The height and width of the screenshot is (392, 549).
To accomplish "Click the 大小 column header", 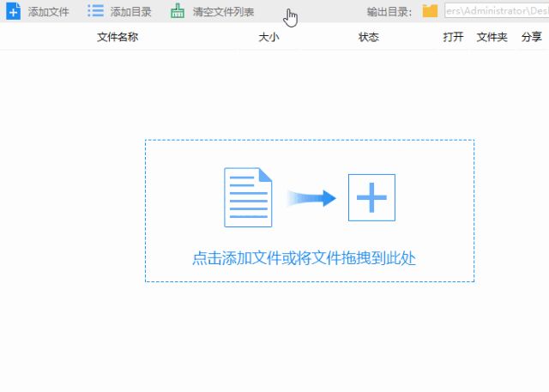I will [268, 37].
